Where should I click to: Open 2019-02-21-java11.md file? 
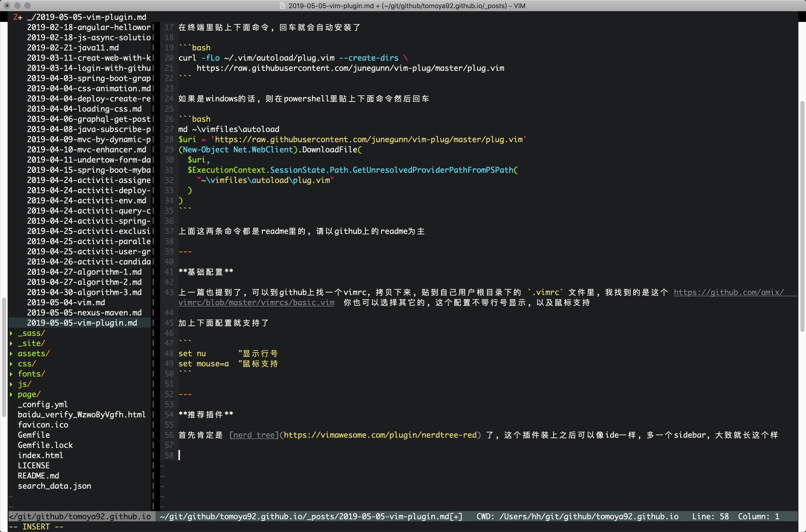(73, 48)
